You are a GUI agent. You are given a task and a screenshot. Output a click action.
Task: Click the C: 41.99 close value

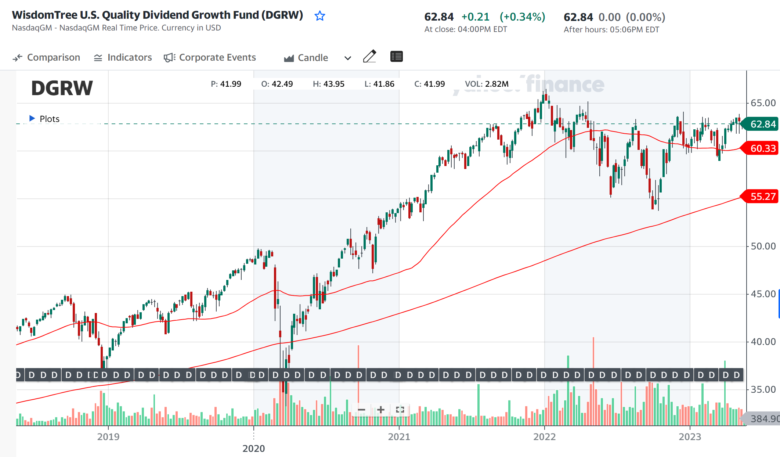[429, 84]
